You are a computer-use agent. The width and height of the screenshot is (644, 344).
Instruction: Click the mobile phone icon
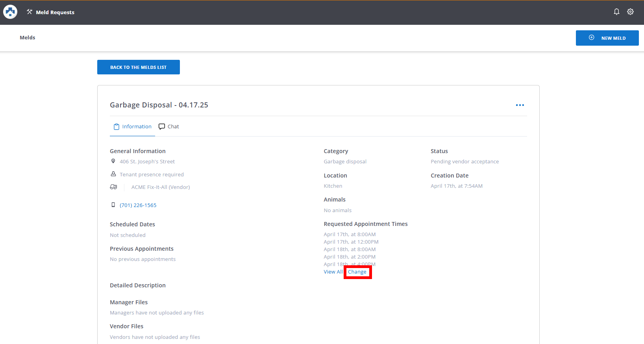[113, 205]
